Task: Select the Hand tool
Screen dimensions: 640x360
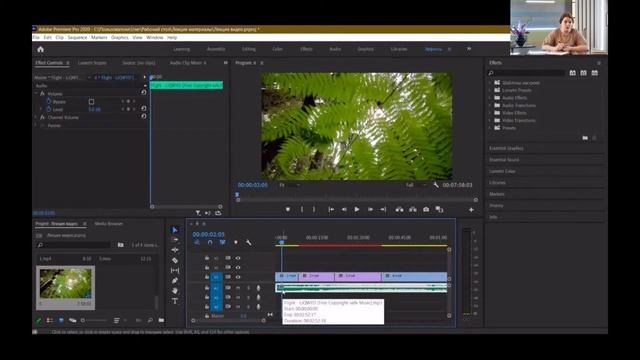Action: point(175,291)
